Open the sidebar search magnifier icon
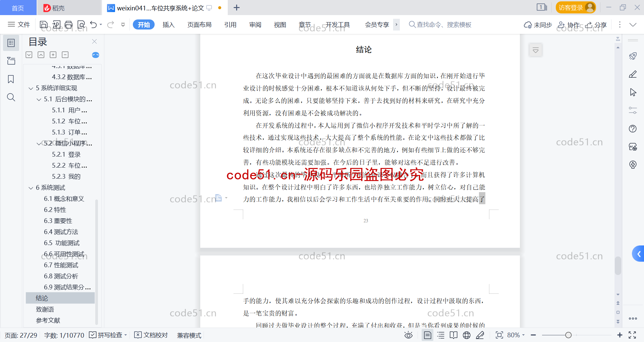Image resolution: width=644 pixels, height=342 pixels. click(x=11, y=97)
